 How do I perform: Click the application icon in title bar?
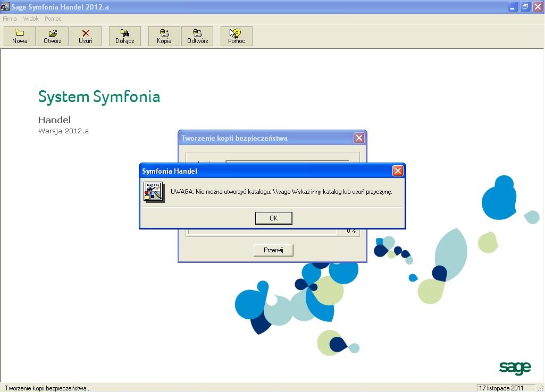[5, 6]
